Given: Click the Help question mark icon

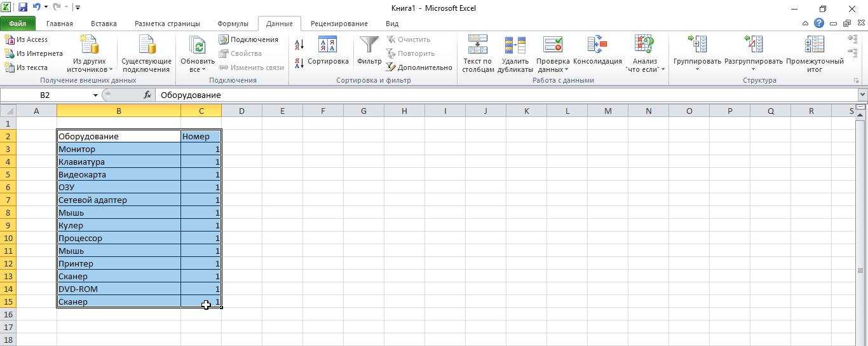Looking at the screenshot, I should (x=819, y=24).
